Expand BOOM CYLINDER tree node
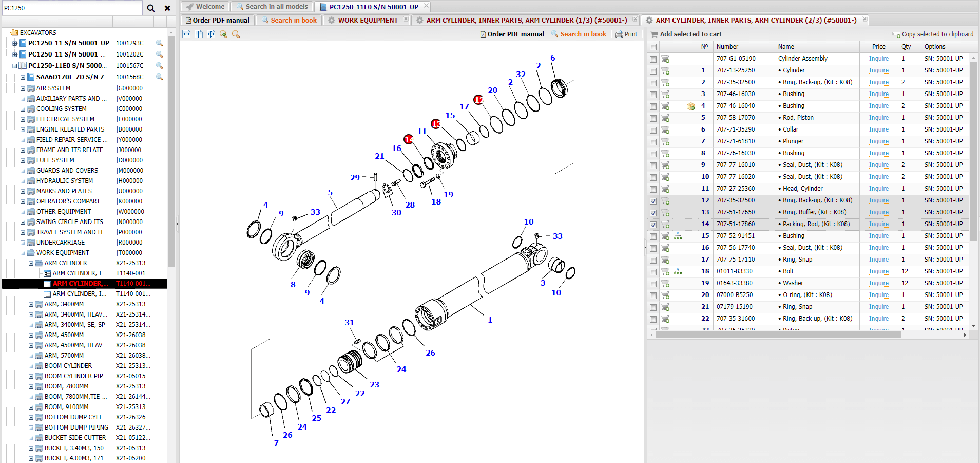Viewport: 980px width, 463px height. pyautogui.click(x=31, y=366)
